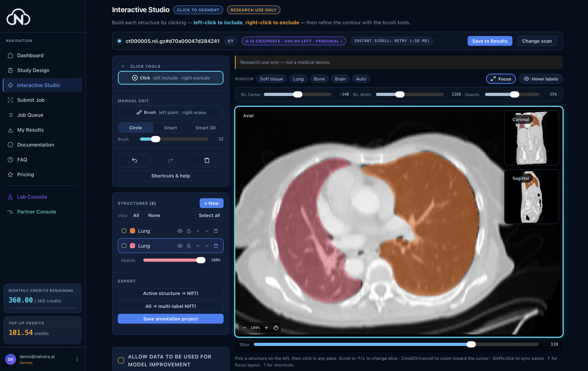
Task: Move orange Lung structure up
Action: point(198,231)
